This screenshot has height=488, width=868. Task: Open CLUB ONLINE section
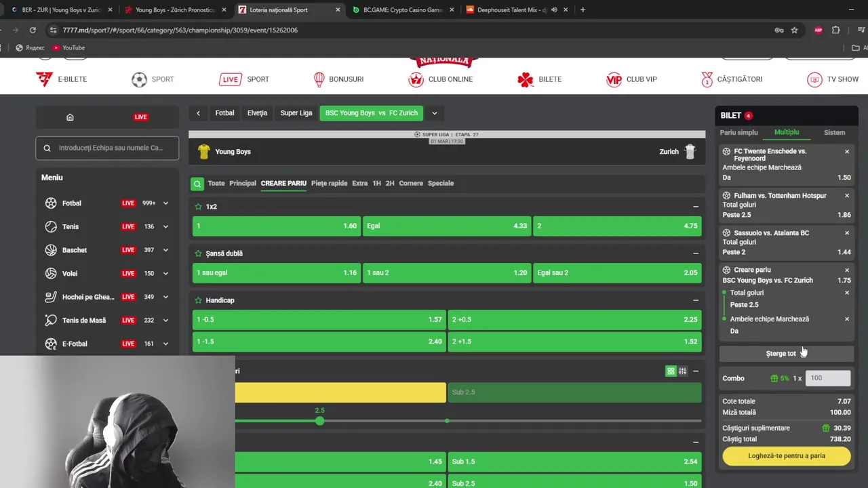click(440, 79)
